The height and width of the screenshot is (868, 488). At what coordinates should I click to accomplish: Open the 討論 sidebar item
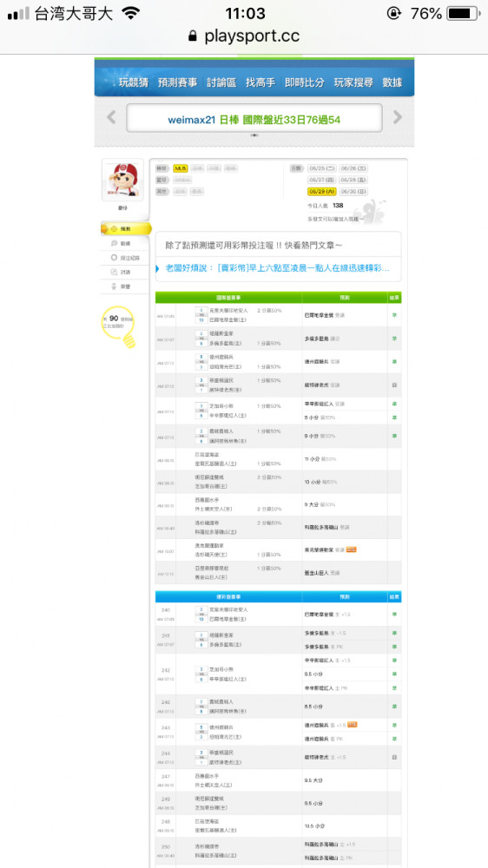pyautogui.click(x=125, y=272)
